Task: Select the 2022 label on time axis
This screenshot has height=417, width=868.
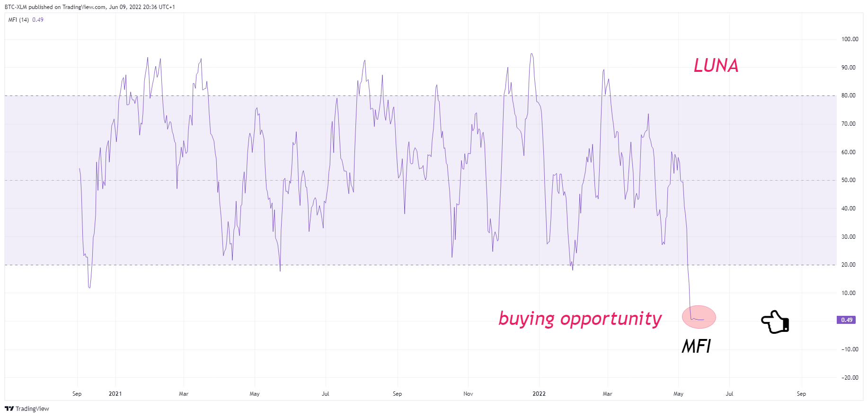Action: click(539, 394)
